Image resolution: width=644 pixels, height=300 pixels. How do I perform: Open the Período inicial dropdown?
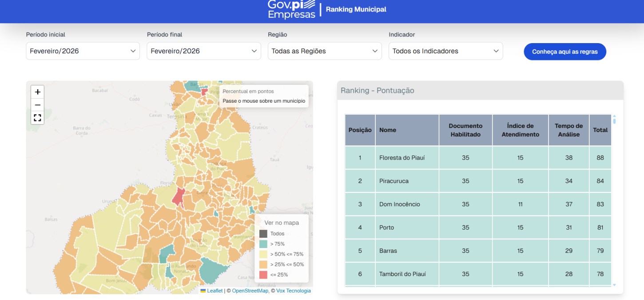(x=83, y=51)
